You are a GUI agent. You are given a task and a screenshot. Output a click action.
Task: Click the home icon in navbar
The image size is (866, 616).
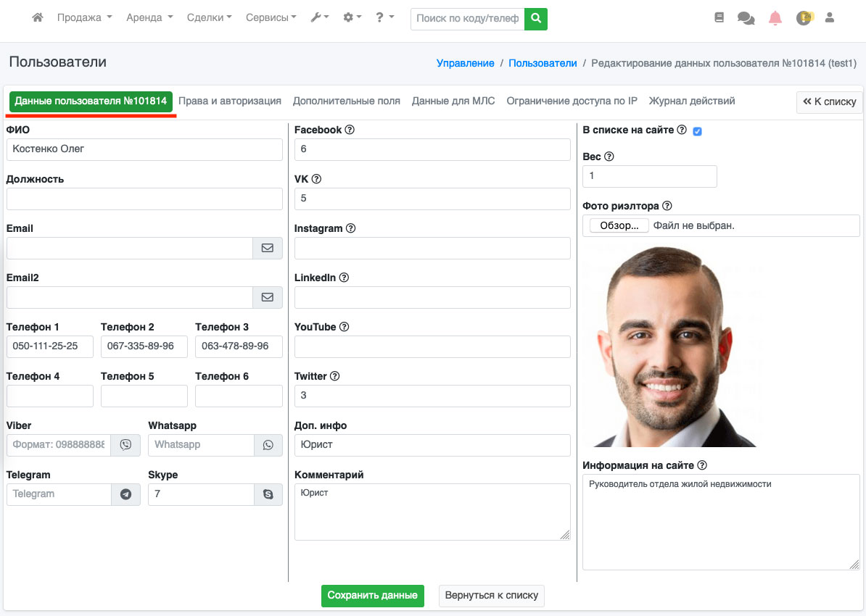click(38, 18)
